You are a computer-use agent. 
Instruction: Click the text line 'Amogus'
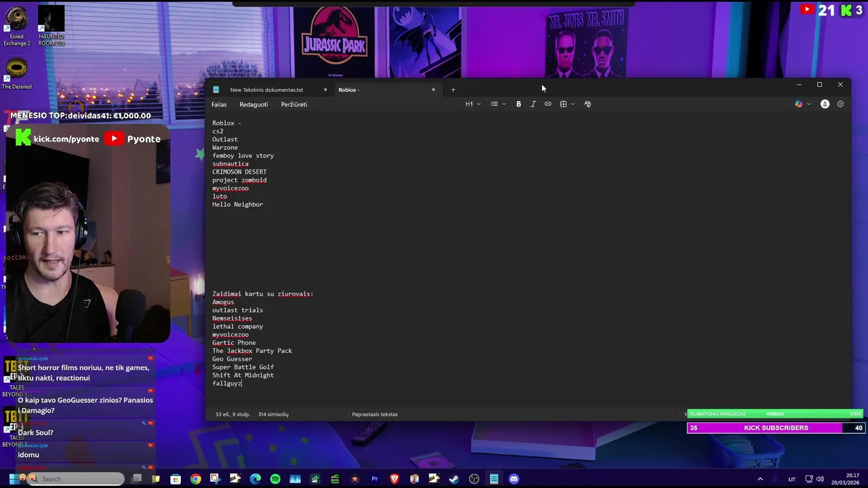[x=223, y=302]
